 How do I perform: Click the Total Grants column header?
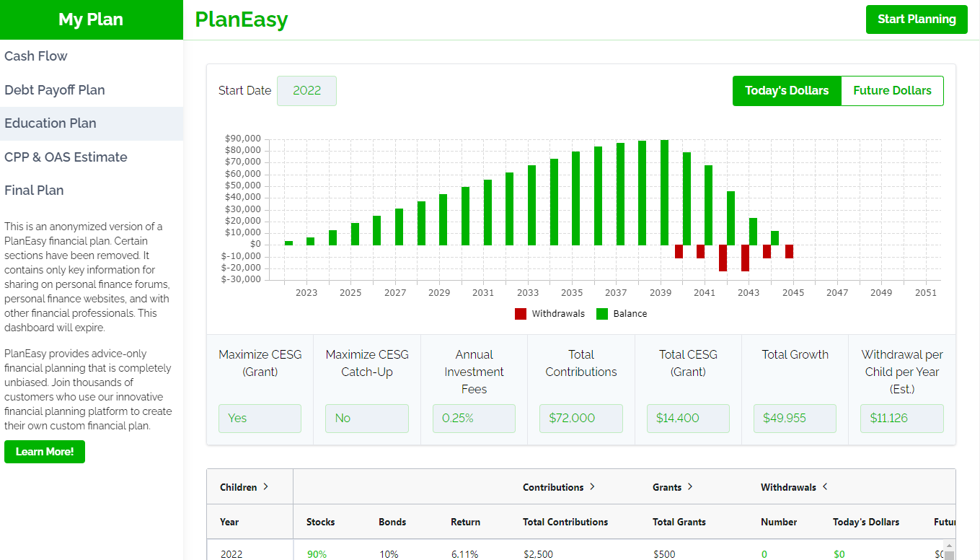pos(679,522)
